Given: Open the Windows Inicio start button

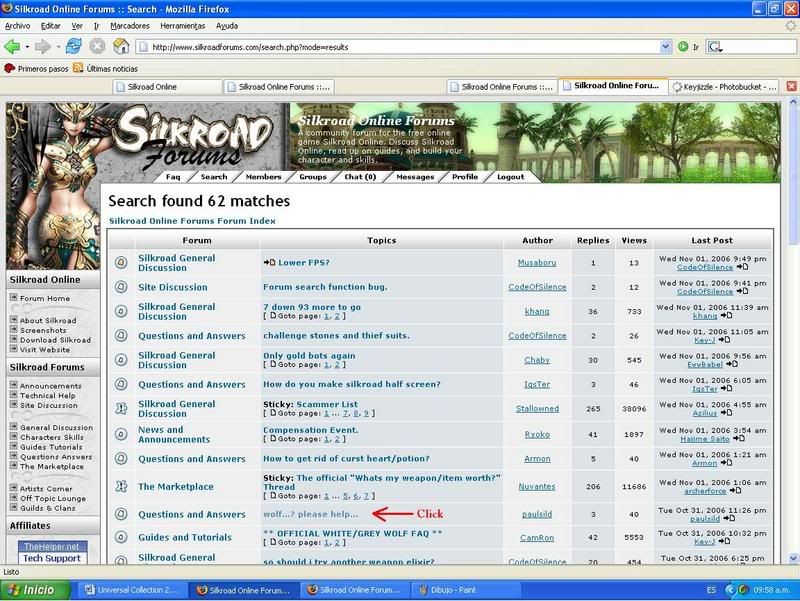Looking at the screenshot, I should 35,590.
